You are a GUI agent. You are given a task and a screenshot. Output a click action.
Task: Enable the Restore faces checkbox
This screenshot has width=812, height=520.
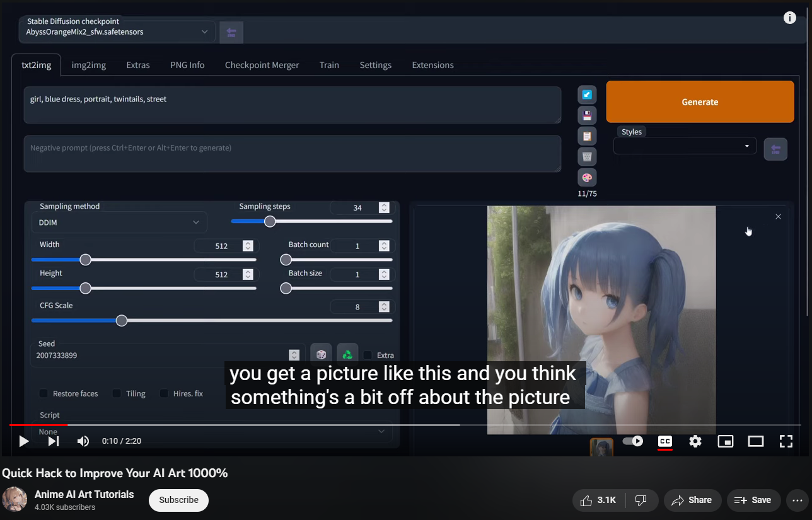[x=43, y=393]
